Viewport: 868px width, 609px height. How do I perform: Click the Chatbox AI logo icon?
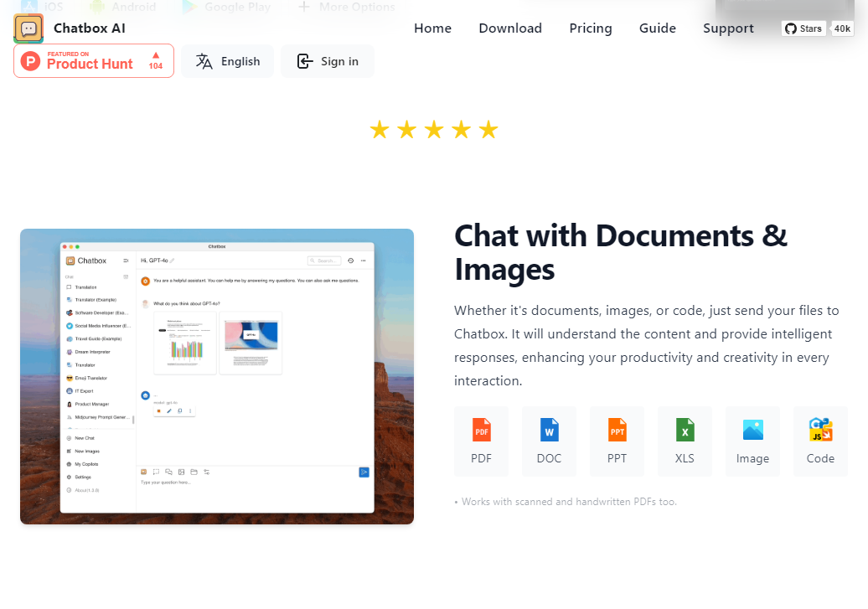point(28,28)
